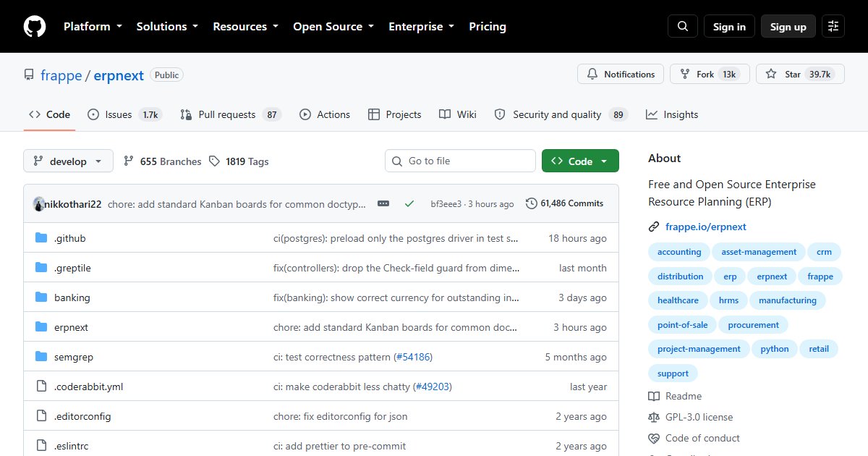
Task: Click the Notifications bell button
Action: (621, 74)
